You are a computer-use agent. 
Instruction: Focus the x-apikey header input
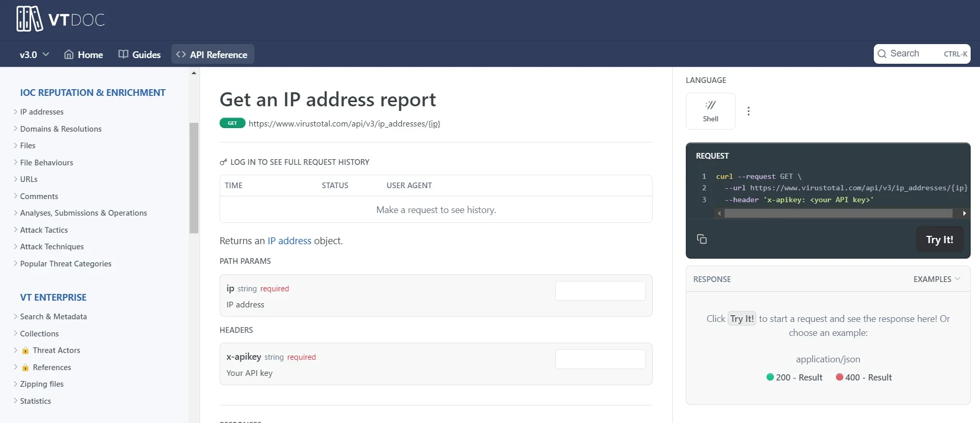pos(600,359)
